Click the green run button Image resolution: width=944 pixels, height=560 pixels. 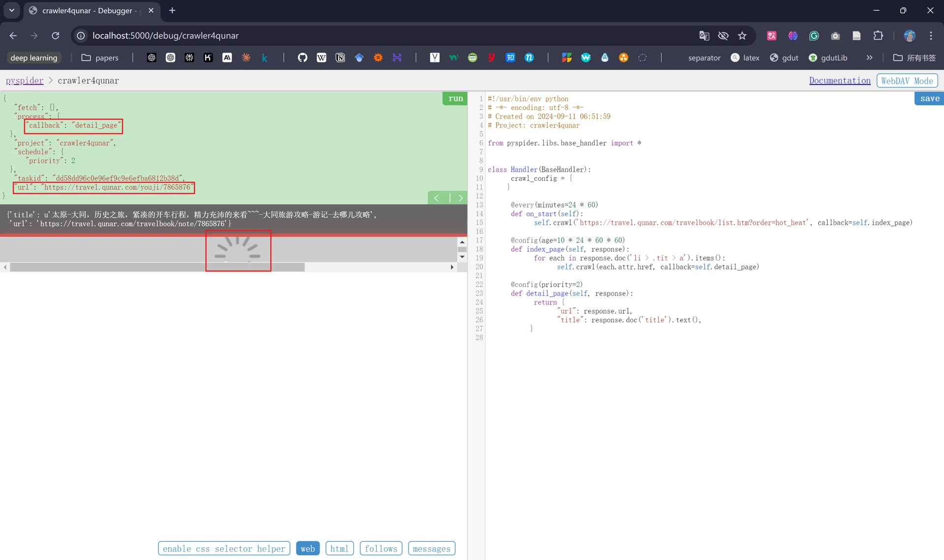pos(455,98)
